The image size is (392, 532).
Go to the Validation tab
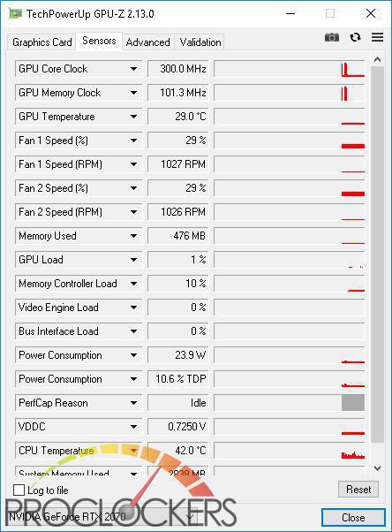click(x=200, y=42)
